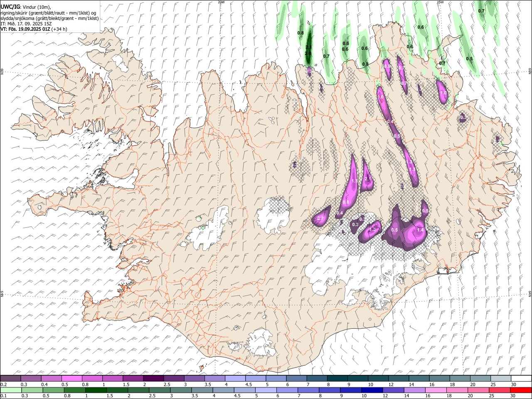Click the 'rigning/skúrir' legend description line
532x399 pixels.
pyautogui.click(x=48, y=13)
